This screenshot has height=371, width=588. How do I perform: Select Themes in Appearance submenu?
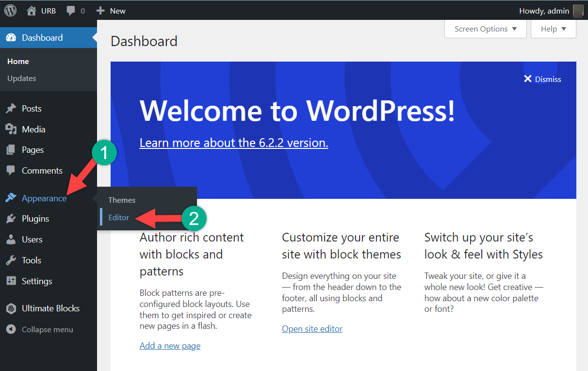click(x=122, y=200)
